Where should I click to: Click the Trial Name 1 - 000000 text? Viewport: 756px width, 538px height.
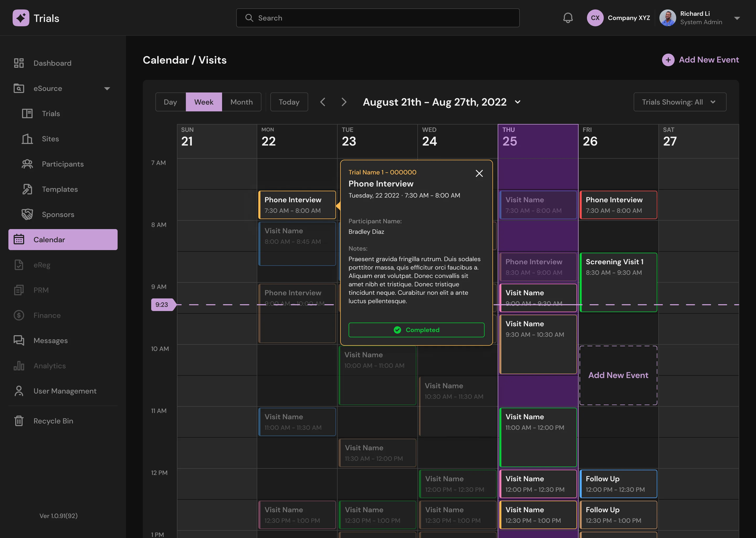coord(382,172)
